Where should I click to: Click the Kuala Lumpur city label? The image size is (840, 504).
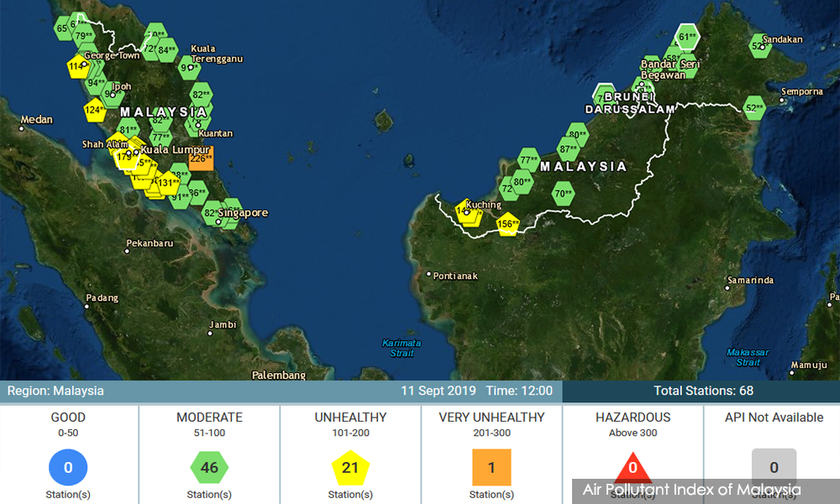click(176, 150)
